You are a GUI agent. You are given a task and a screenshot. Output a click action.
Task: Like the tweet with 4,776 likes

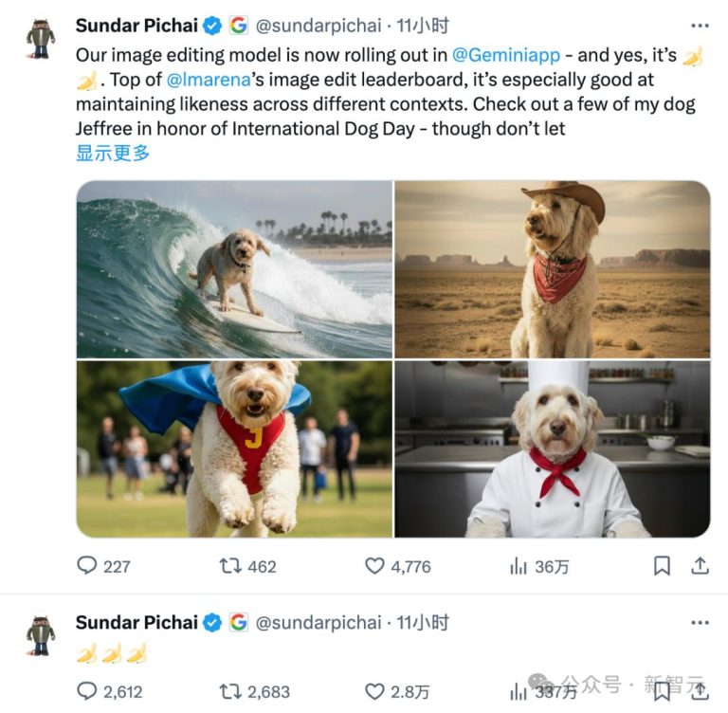[375, 566]
